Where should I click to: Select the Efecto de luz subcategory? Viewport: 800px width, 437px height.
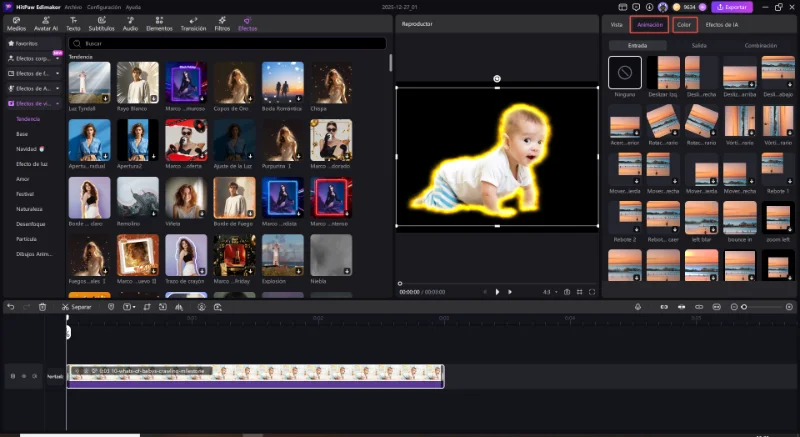[31, 164]
